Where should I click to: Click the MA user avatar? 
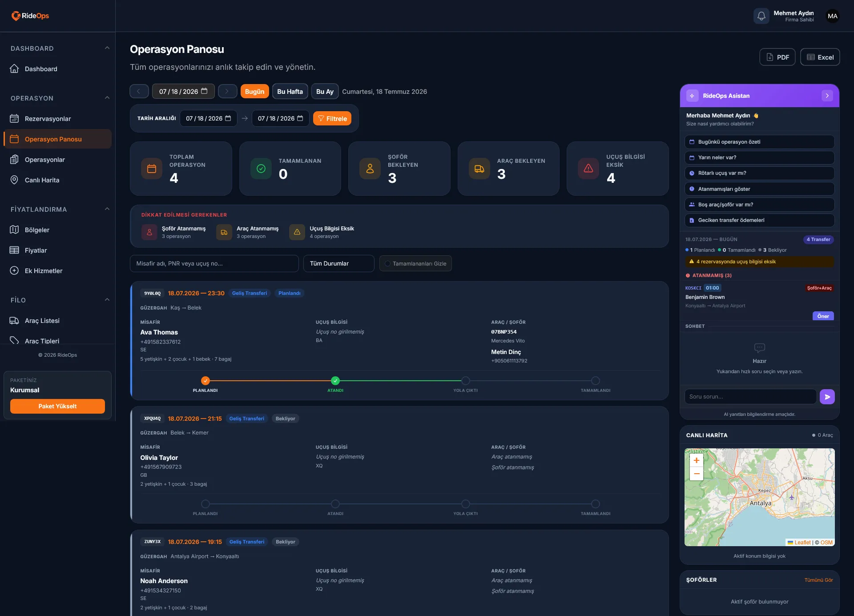[x=832, y=16]
